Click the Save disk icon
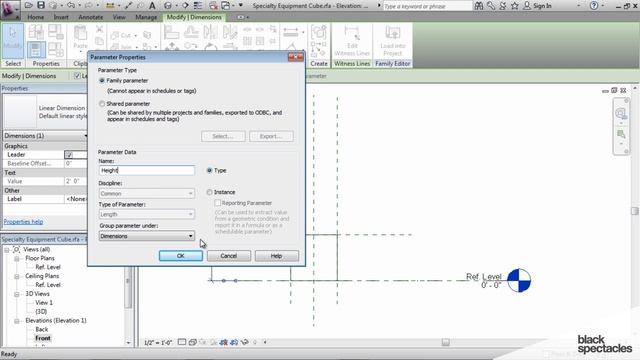 click(x=41, y=6)
